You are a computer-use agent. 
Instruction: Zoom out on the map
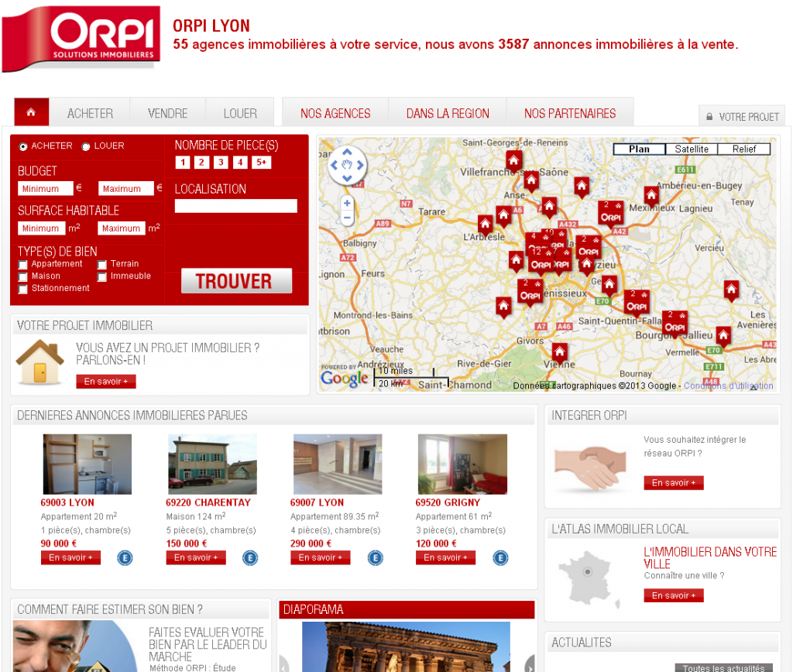(x=347, y=218)
